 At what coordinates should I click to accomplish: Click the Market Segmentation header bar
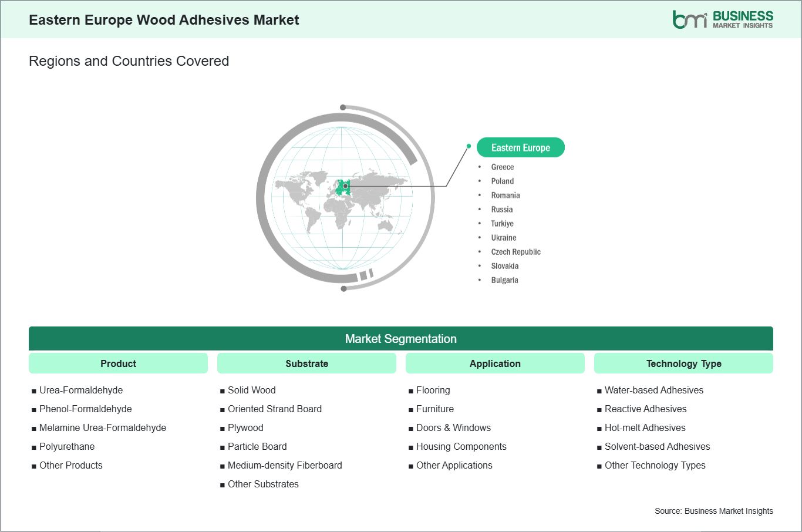pyautogui.click(x=401, y=339)
